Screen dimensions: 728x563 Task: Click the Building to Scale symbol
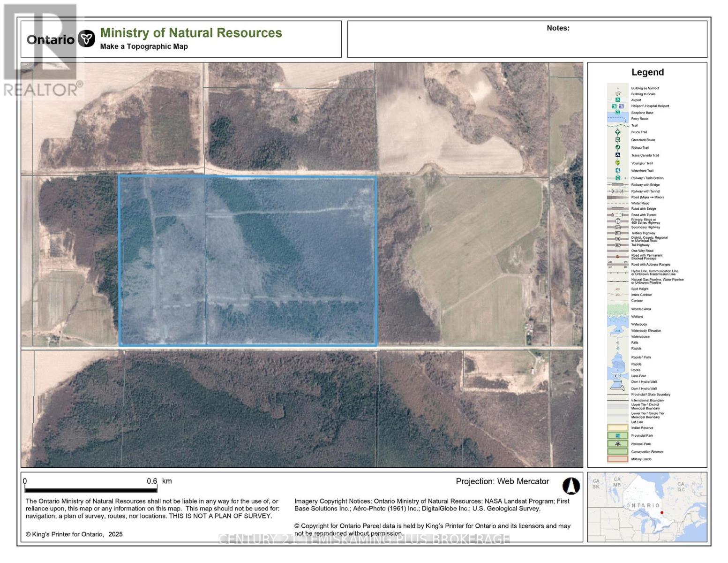pyautogui.click(x=618, y=94)
